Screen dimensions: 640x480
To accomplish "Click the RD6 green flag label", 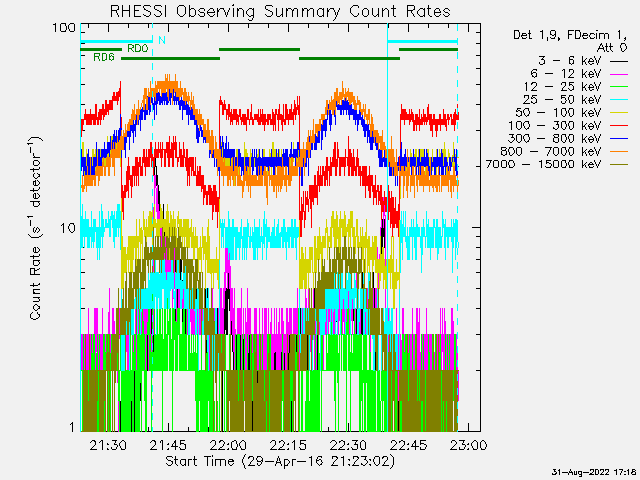I will pyautogui.click(x=103, y=58).
